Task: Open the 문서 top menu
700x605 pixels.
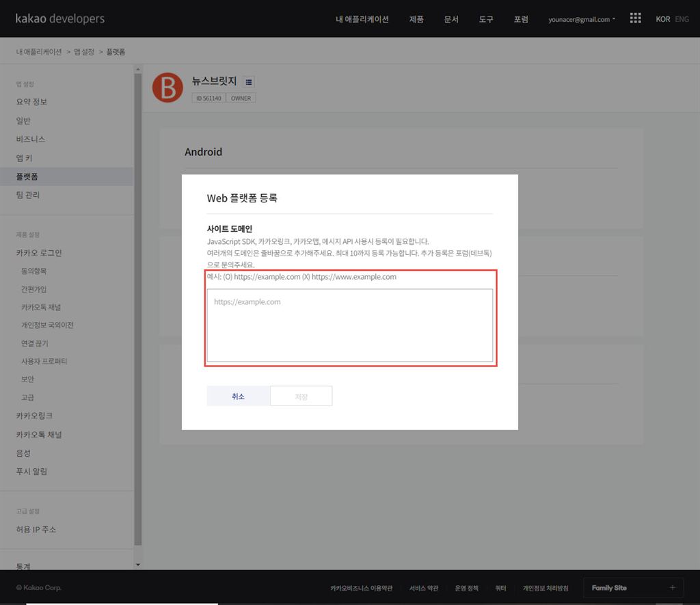Action: point(451,19)
